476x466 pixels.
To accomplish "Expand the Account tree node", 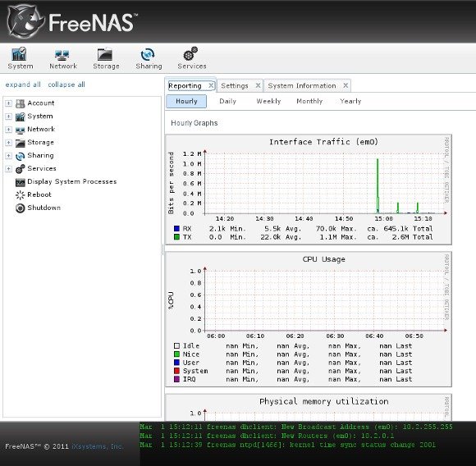I will click(x=8, y=103).
